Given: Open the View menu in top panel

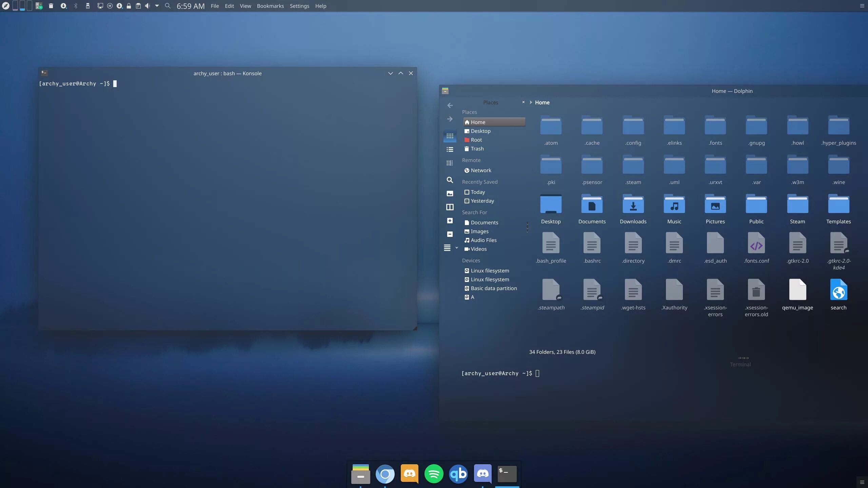Looking at the screenshot, I should point(245,6).
